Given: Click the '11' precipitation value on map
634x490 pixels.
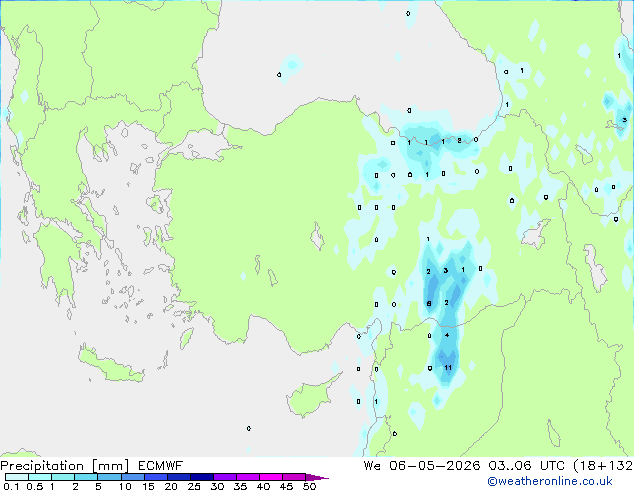Looking at the screenshot, I should (448, 368).
